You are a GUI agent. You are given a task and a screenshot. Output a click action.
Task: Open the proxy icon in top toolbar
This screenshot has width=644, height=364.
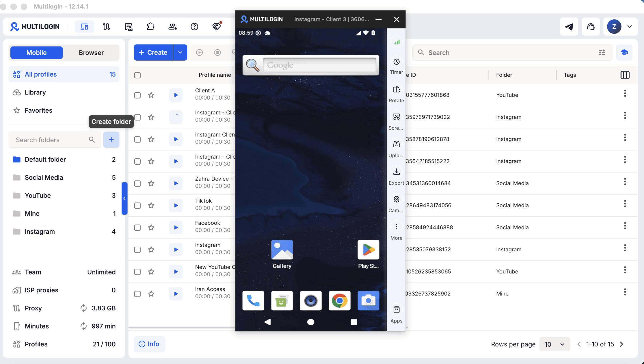tap(106, 26)
